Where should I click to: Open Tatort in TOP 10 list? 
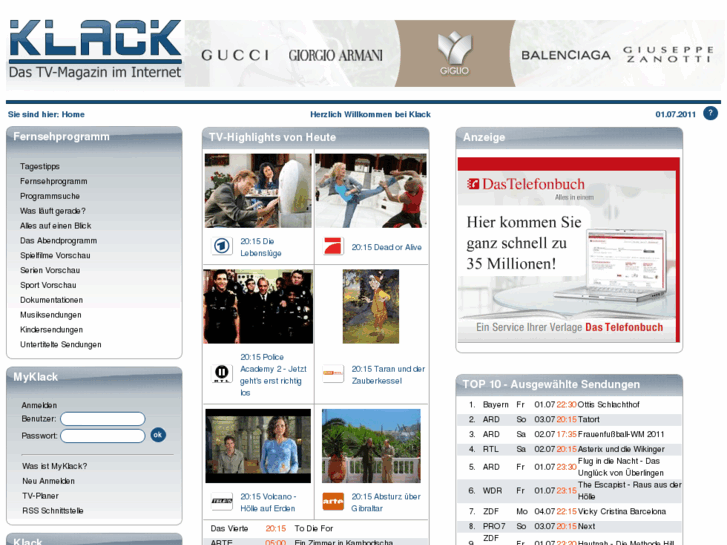point(588,419)
